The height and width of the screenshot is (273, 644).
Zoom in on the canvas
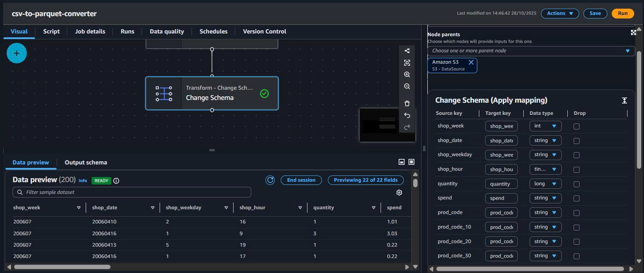pyautogui.click(x=407, y=74)
